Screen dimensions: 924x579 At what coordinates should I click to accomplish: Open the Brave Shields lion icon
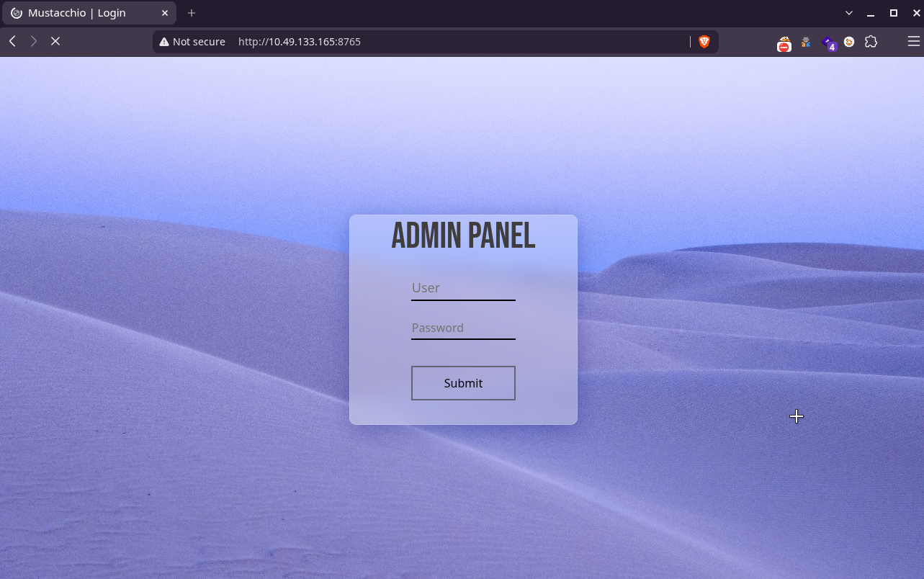tap(704, 42)
